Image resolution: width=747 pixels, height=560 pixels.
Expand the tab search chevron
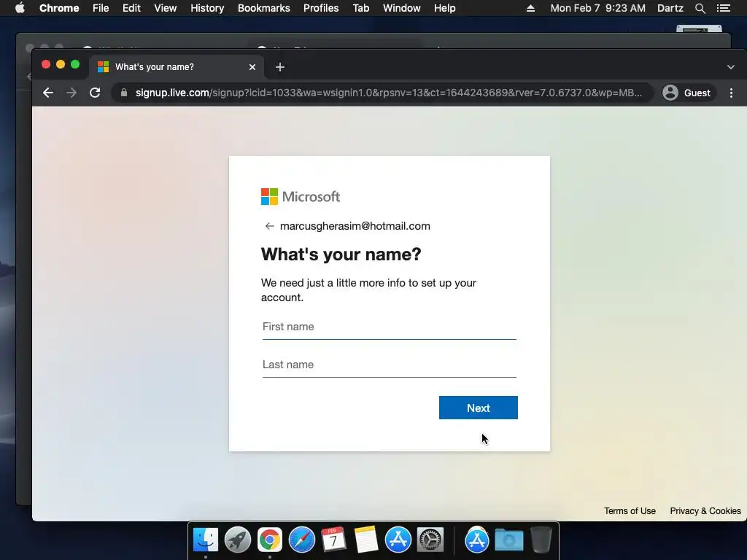(x=731, y=67)
